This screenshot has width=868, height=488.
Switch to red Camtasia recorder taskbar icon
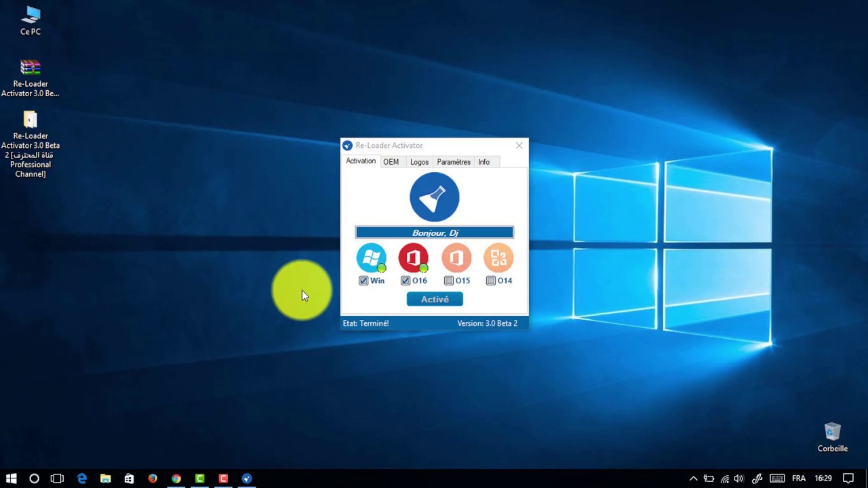coord(223,479)
